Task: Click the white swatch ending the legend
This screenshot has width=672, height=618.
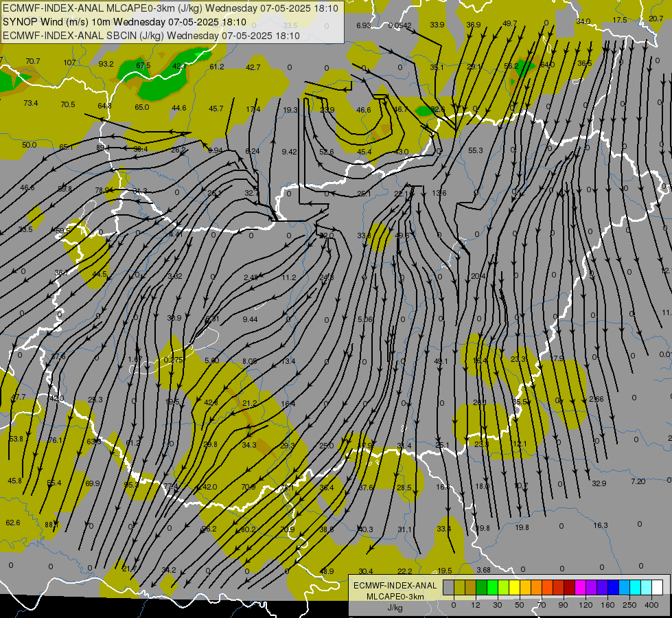Action: [x=658, y=587]
